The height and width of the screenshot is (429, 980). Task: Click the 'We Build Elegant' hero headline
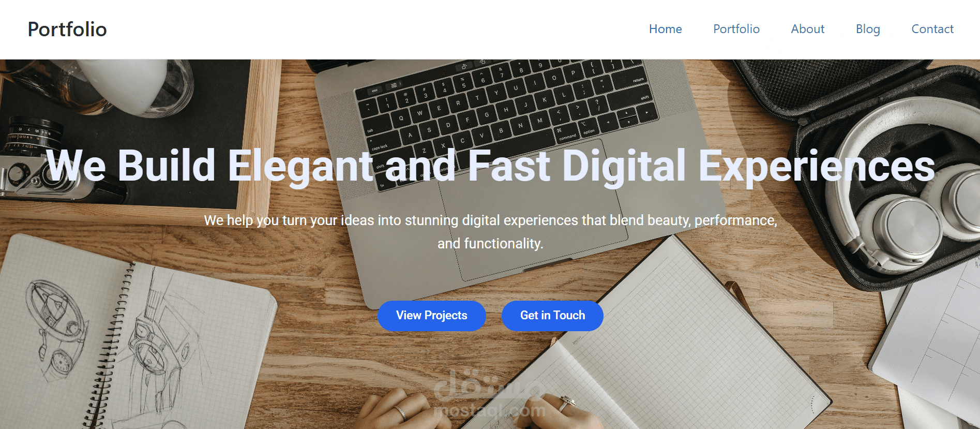[x=490, y=166]
